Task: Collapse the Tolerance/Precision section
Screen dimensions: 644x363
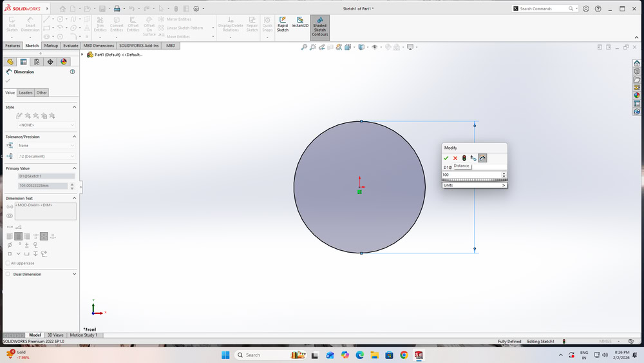Action: click(74, 137)
